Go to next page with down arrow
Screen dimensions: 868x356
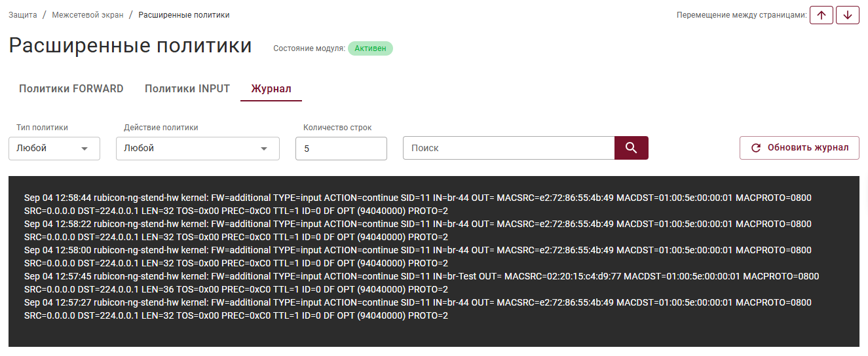coord(848,15)
